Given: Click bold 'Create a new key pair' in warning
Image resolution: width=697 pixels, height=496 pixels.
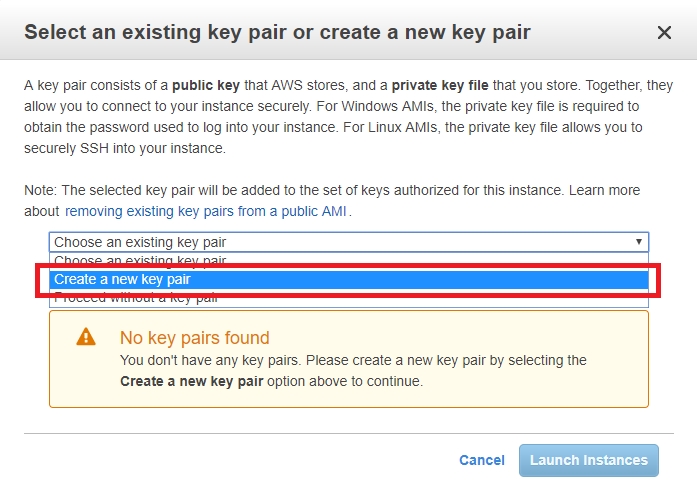Looking at the screenshot, I should (x=192, y=381).
